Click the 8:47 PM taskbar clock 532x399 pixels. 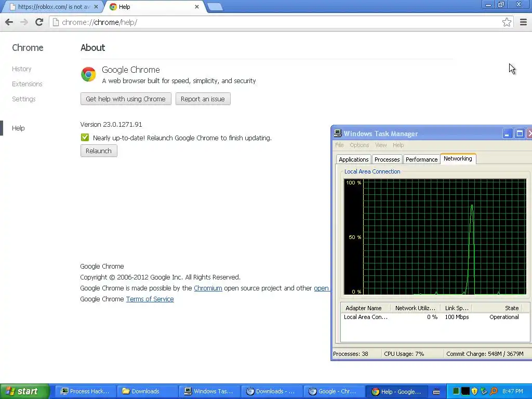point(512,392)
